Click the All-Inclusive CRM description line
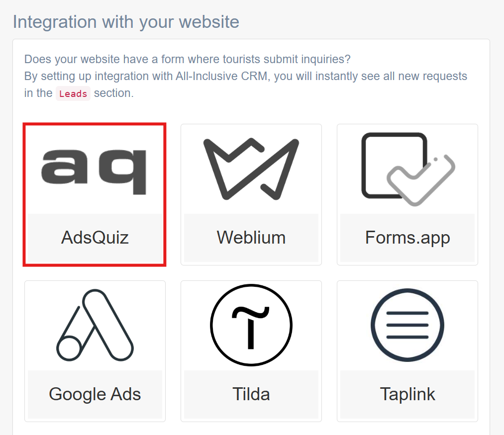Viewport: 504px width, 435px height. point(246,76)
